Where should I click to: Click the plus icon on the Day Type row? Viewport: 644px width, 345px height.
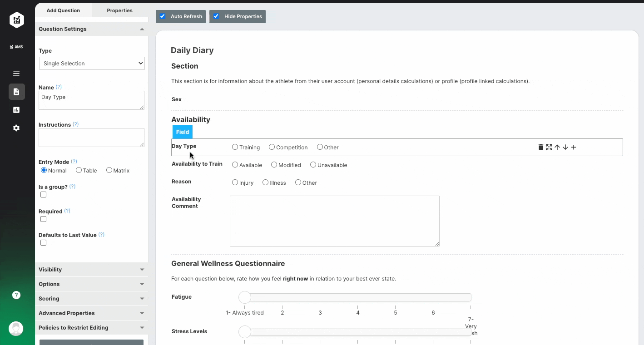tap(574, 147)
